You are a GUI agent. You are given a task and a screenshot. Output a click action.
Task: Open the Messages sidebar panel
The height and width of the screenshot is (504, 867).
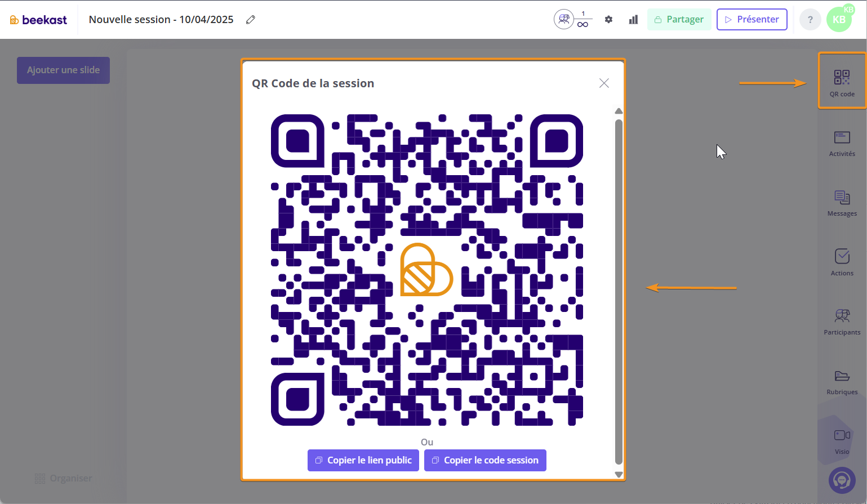coord(842,203)
